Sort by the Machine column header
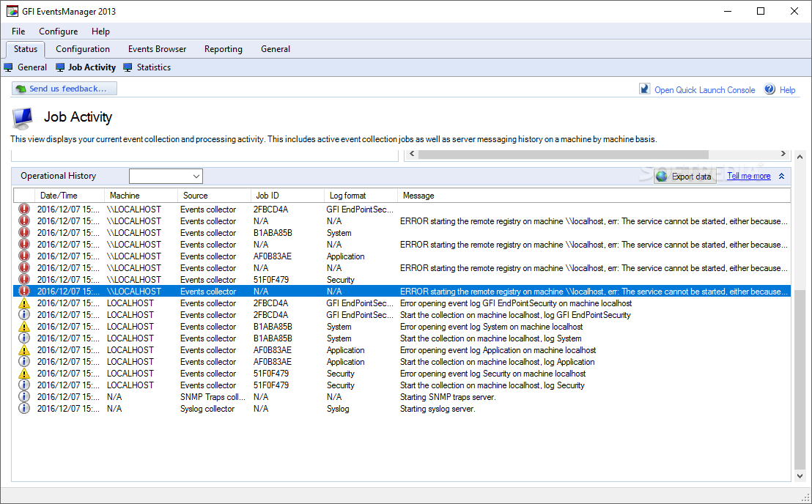Viewport: 812px width, 504px height. point(141,196)
